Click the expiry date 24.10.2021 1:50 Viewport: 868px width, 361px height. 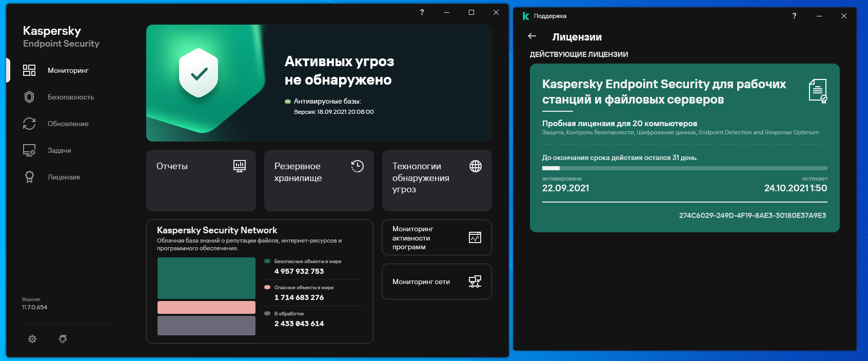click(x=796, y=188)
